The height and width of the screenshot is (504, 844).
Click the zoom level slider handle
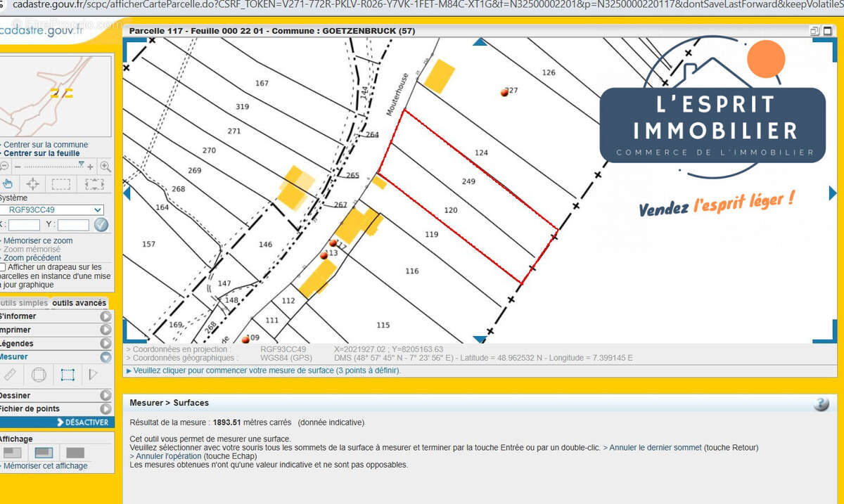tap(82, 164)
